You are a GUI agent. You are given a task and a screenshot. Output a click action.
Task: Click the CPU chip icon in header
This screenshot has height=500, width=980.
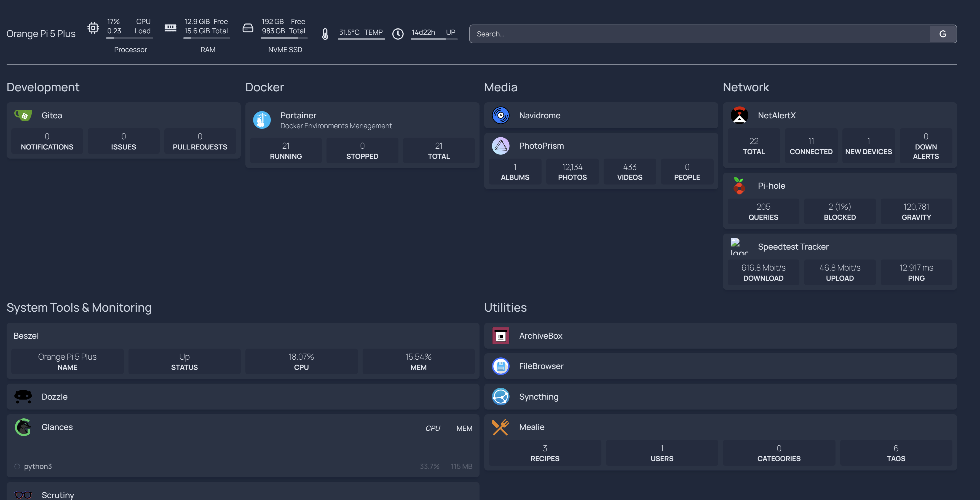93,28
